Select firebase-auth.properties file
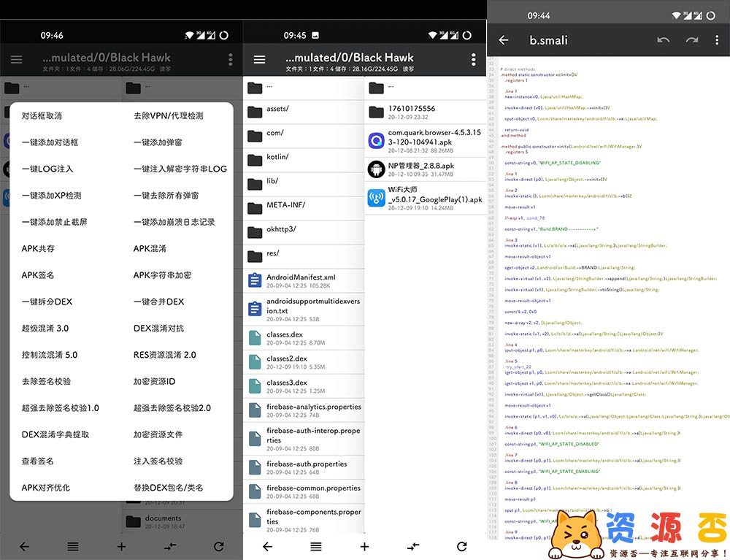 (304, 467)
